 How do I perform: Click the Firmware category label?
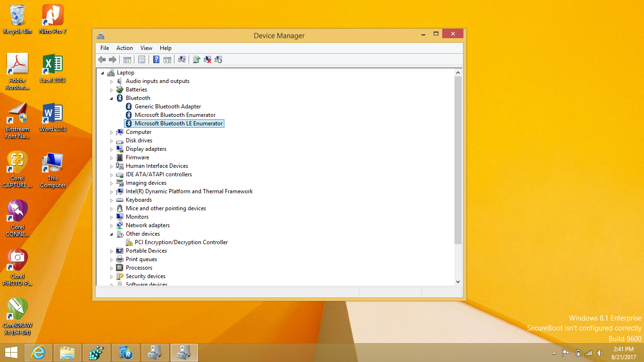coord(137,157)
